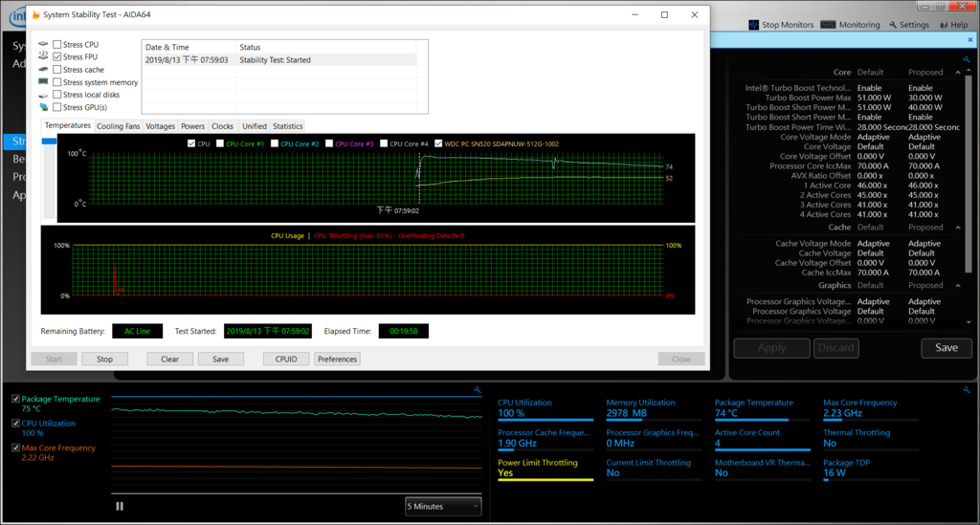
Task: Click the Stress cache icon
Action: pyautogui.click(x=43, y=69)
